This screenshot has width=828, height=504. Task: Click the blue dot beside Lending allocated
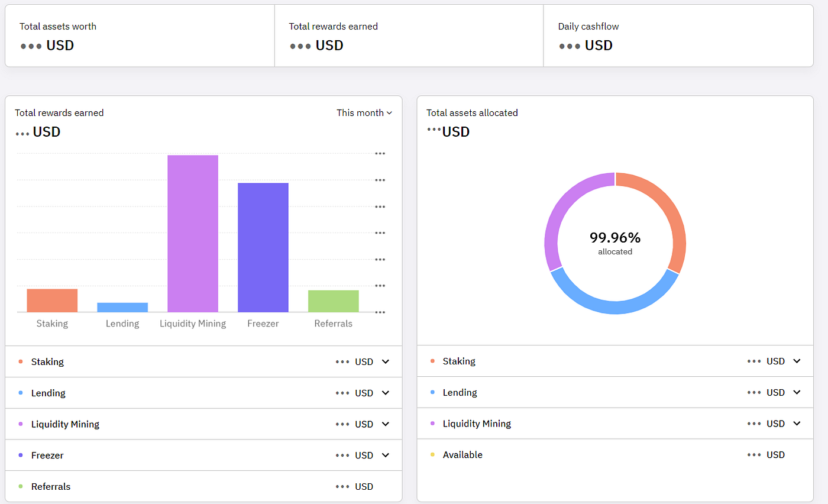[x=432, y=392]
